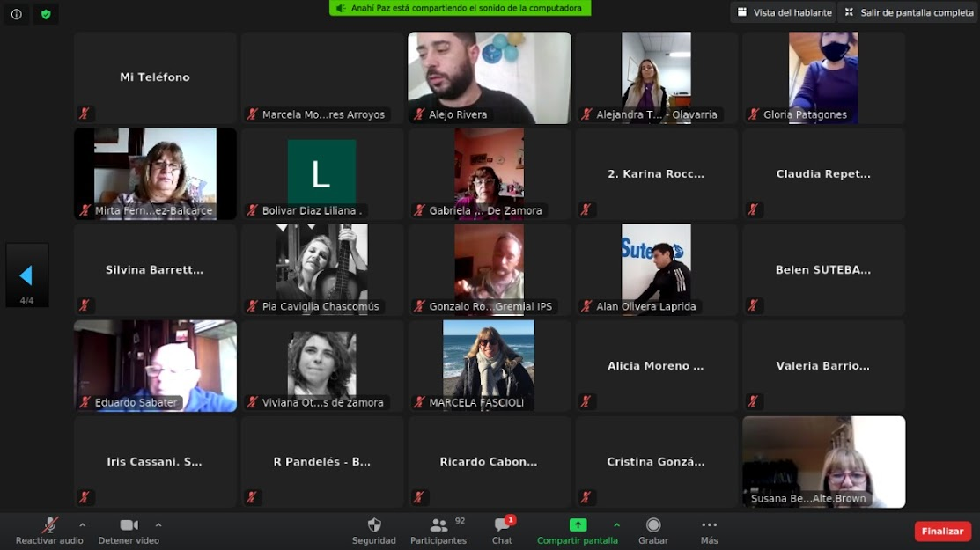Exit full screen with Salir de pantalla completa
Screen dimensions: 980x550
909,12
